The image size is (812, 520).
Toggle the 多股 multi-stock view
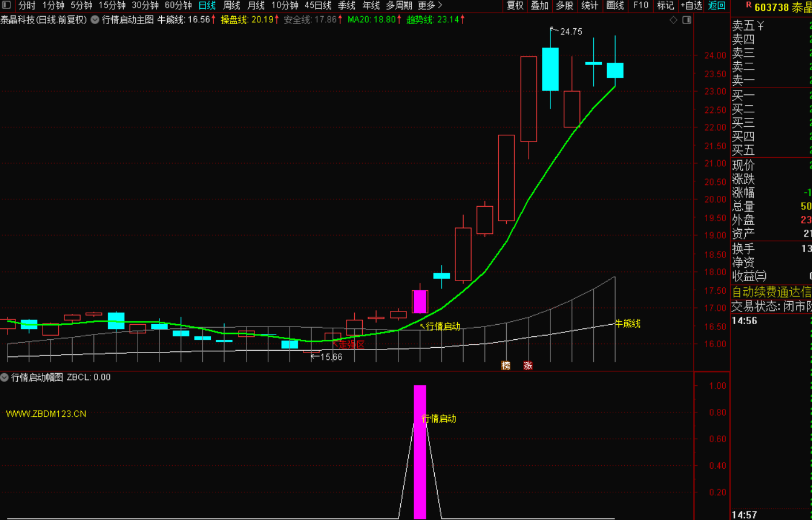pyautogui.click(x=564, y=5)
